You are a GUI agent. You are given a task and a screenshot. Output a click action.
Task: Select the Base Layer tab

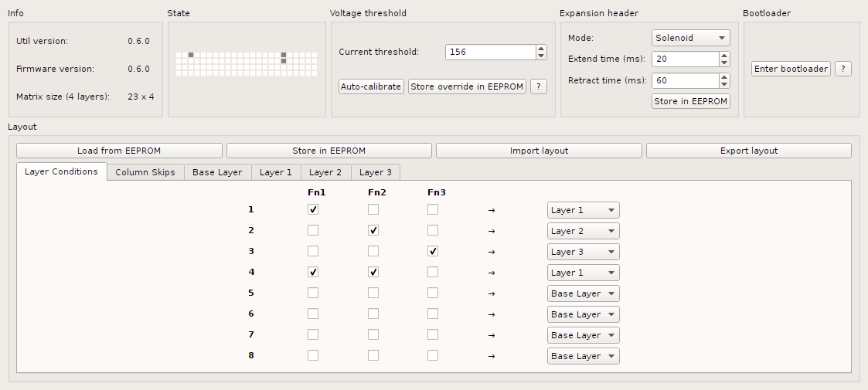(217, 172)
